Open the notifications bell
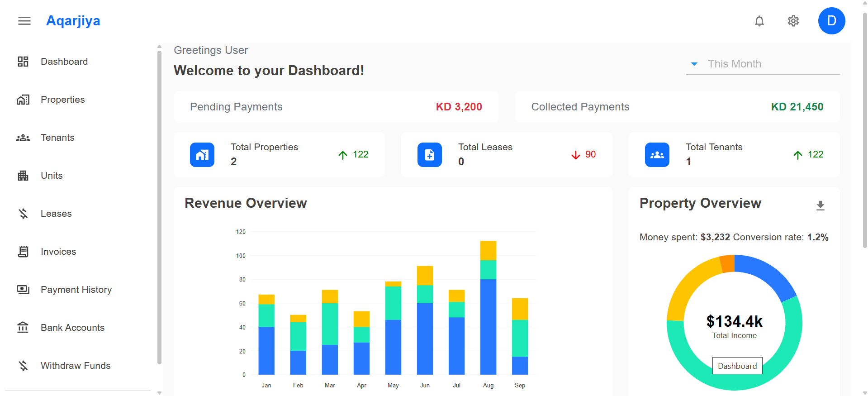Image resolution: width=868 pixels, height=396 pixels. click(x=759, y=21)
